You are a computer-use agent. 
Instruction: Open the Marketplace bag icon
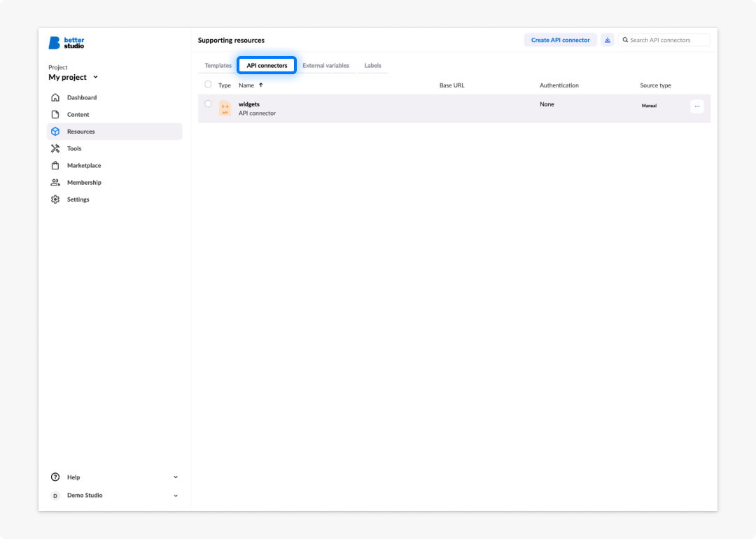55,165
